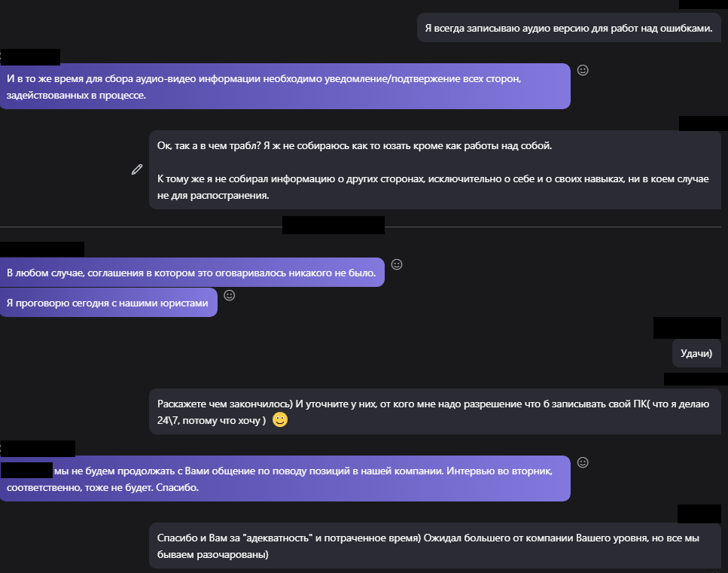Image resolution: width=728 pixels, height=573 pixels.
Task: Open sender name above "И в то же время" message
Action: tap(30, 56)
